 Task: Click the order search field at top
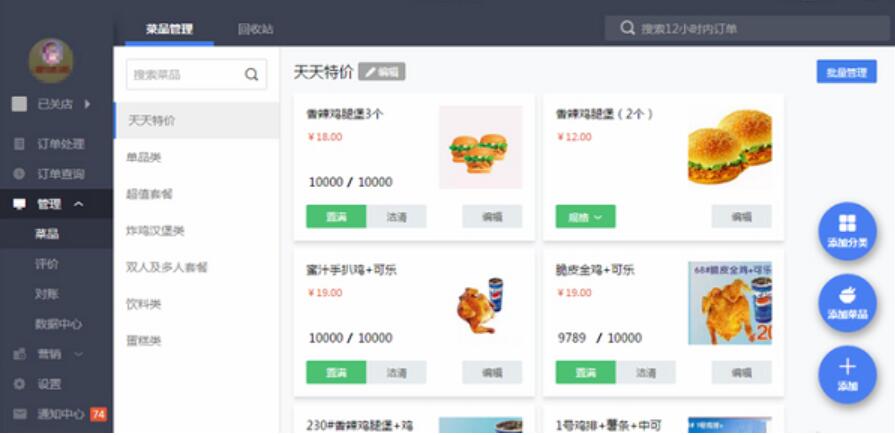tap(747, 28)
